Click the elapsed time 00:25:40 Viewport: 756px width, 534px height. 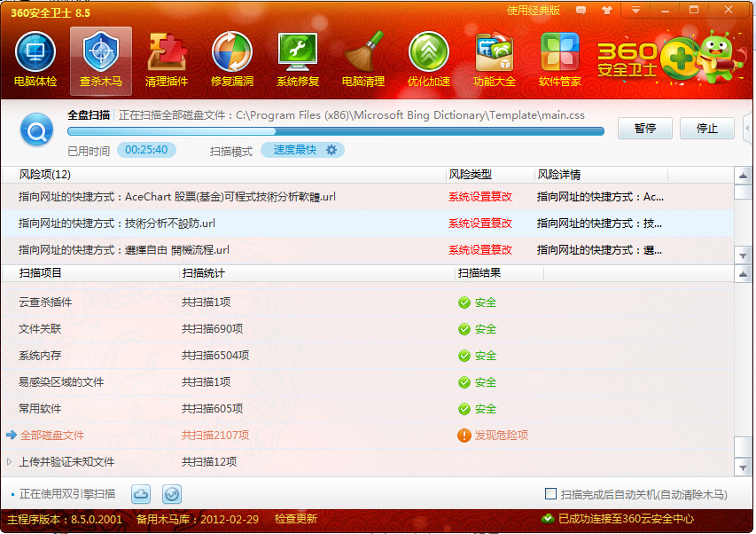(146, 150)
